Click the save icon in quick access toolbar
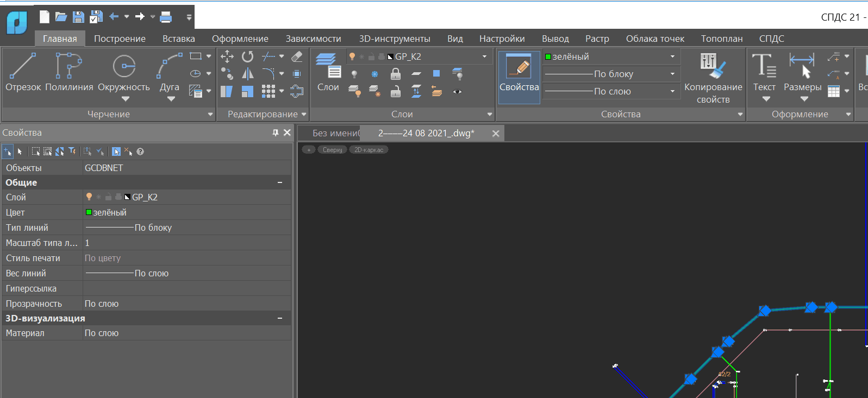This screenshot has width=868, height=398. tap(78, 17)
